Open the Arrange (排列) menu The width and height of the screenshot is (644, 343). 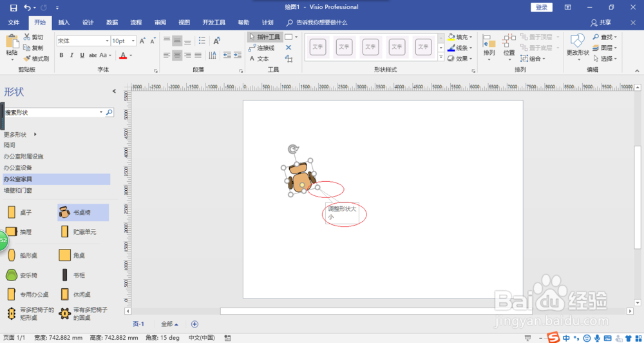point(489,47)
